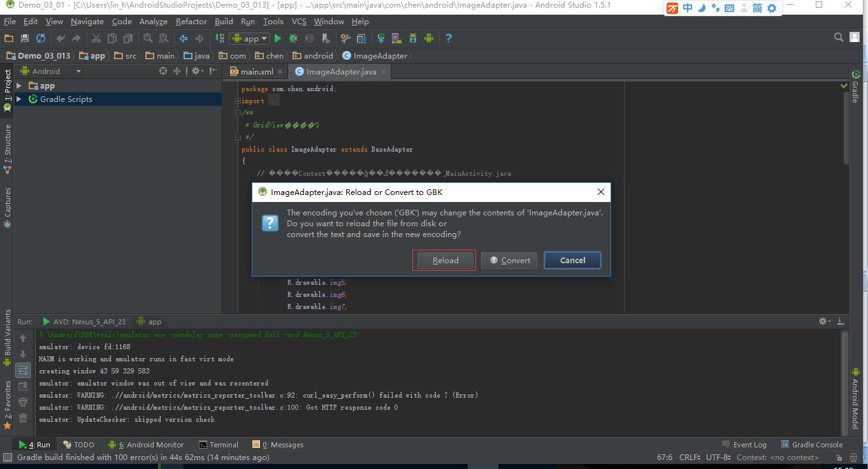This screenshot has width=868, height=469.
Task: Click the Open file toolbar icon
Action: point(10,38)
